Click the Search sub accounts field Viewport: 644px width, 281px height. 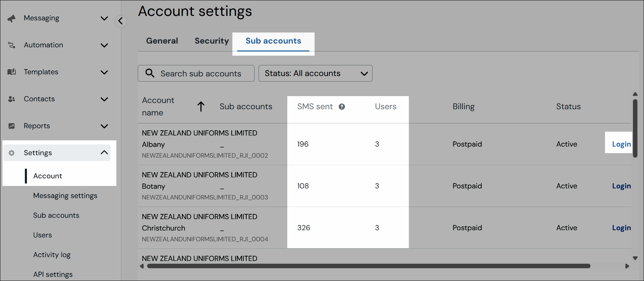(x=196, y=73)
